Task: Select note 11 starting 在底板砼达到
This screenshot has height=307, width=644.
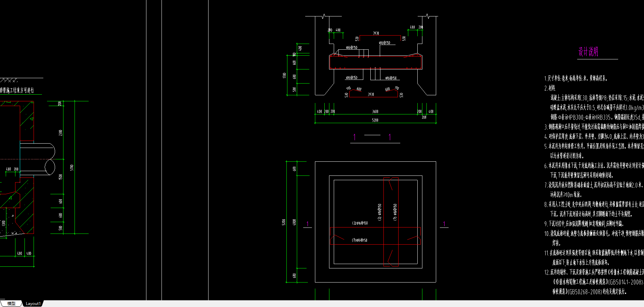Action: click(x=594, y=253)
